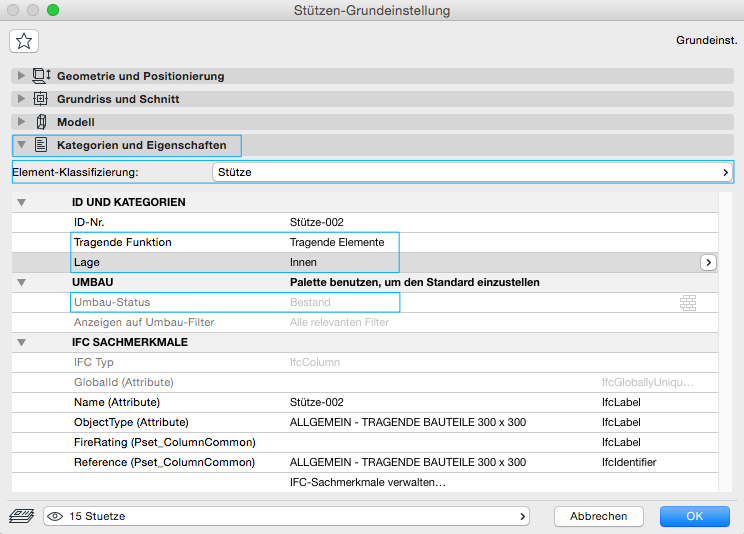
Task: Confirm settings with the OK button
Action: click(694, 516)
